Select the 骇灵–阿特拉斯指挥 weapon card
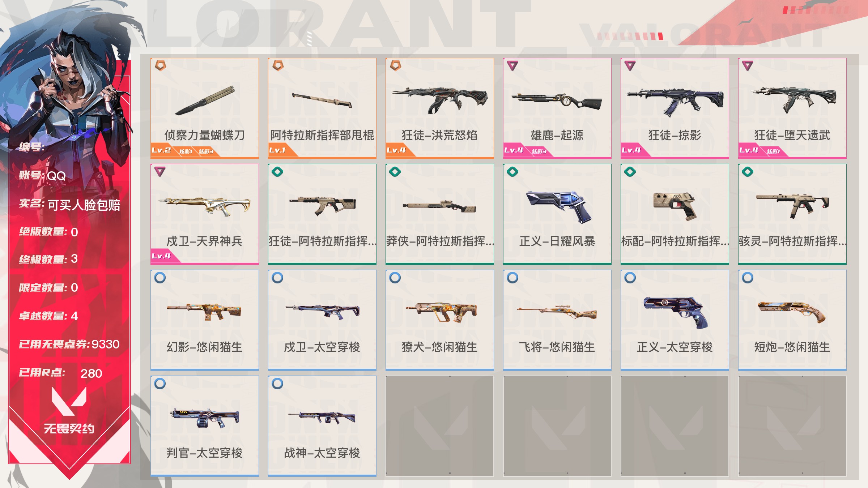This screenshot has width=868, height=488. click(792, 214)
